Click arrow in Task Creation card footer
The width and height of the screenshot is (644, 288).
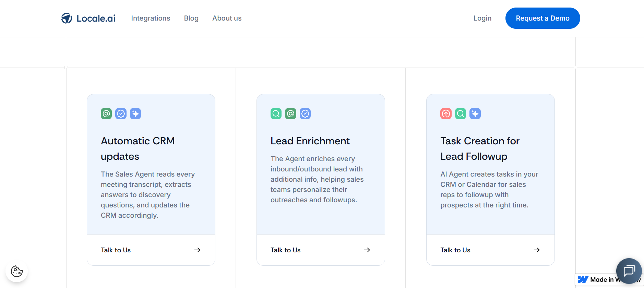[x=537, y=250]
